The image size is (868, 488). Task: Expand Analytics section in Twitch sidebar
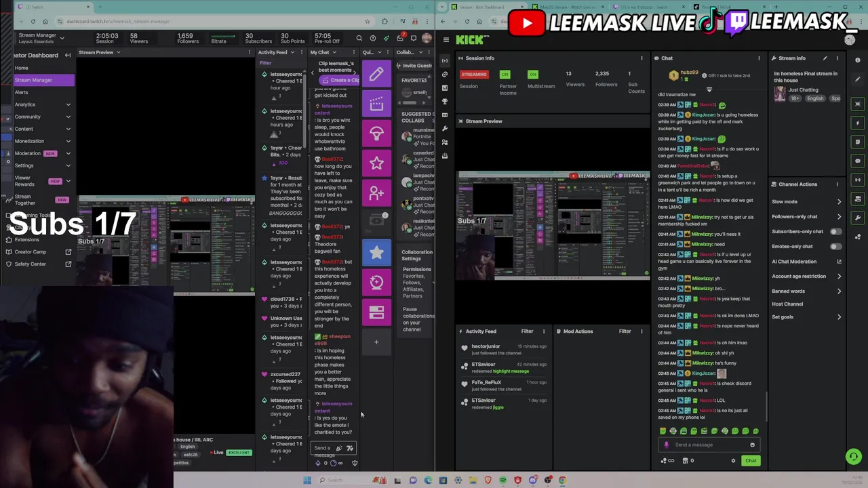[x=68, y=104]
